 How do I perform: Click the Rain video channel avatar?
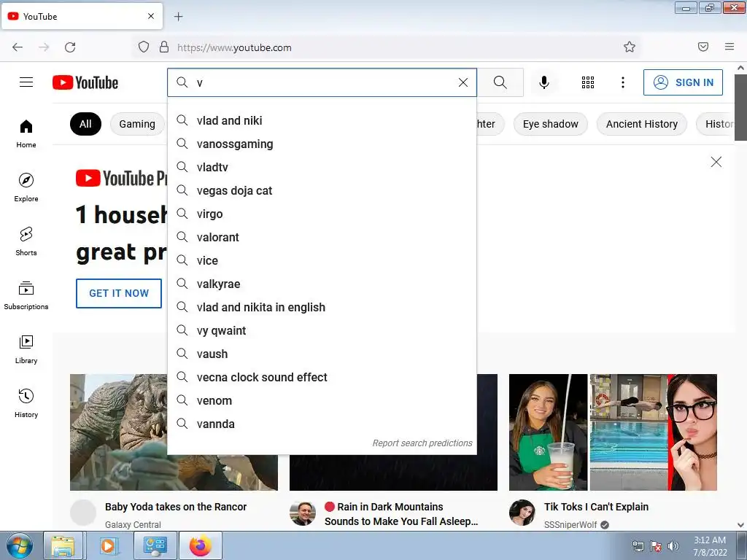point(303,513)
